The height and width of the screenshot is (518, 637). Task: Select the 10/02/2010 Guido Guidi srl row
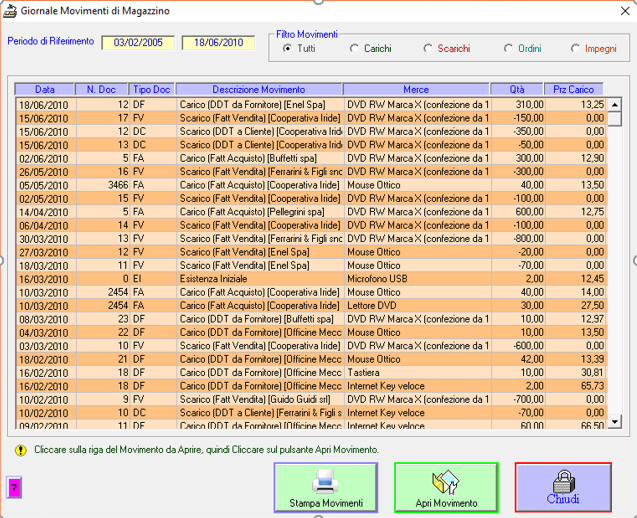[312, 400]
